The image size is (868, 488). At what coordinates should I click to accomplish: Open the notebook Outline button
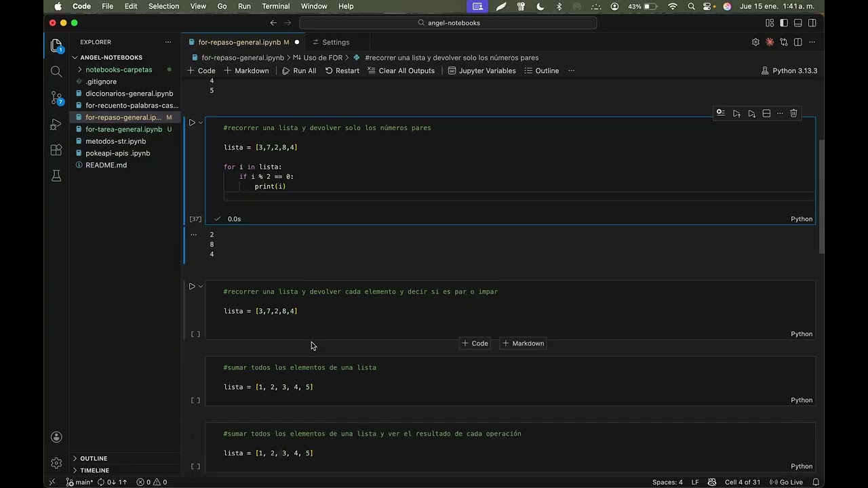point(541,70)
